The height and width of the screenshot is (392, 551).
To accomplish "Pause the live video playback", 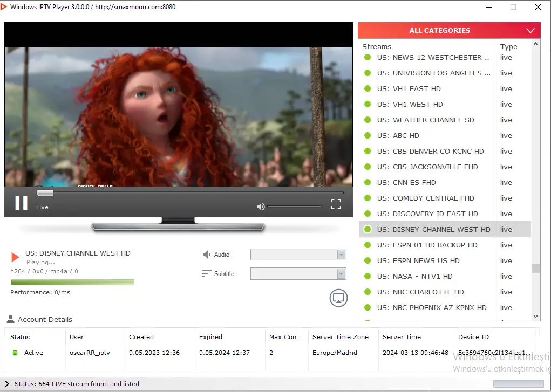I will point(21,203).
